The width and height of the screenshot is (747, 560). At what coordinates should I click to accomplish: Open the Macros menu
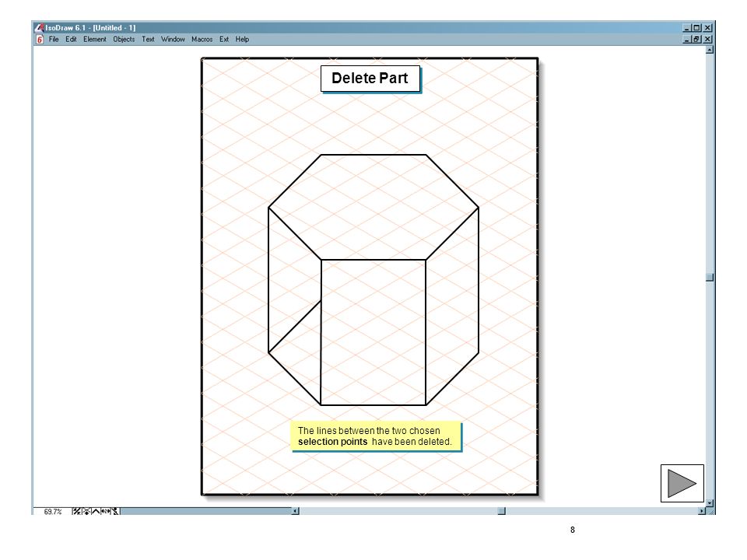(202, 40)
